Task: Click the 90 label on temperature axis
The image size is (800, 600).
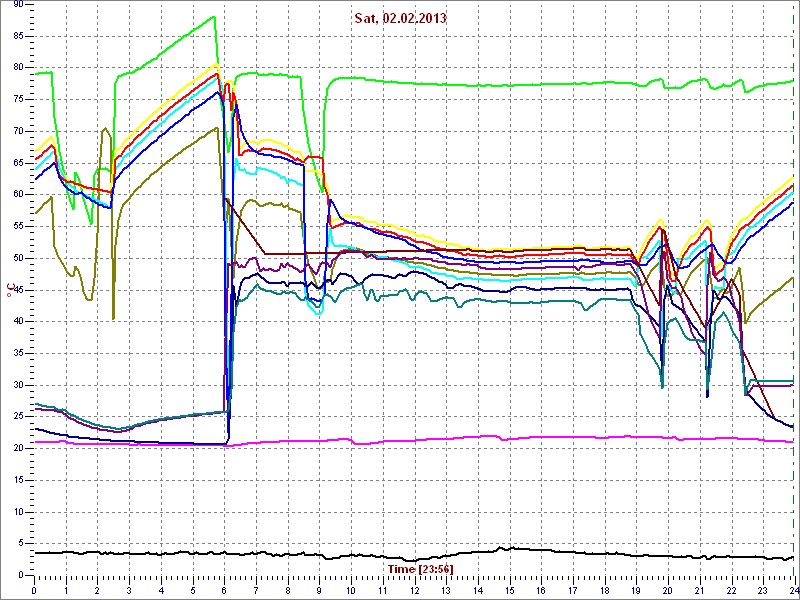Action: click(17, 4)
